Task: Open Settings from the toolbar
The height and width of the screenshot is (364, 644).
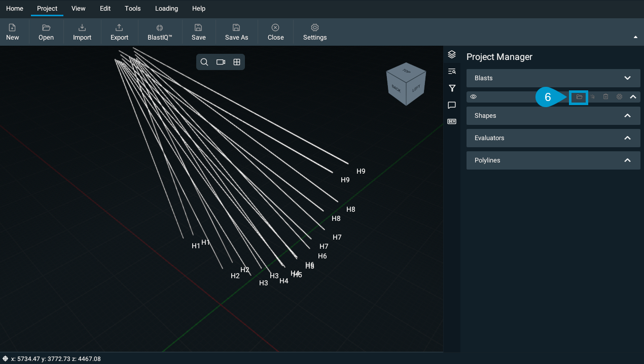Action: (x=315, y=32)
